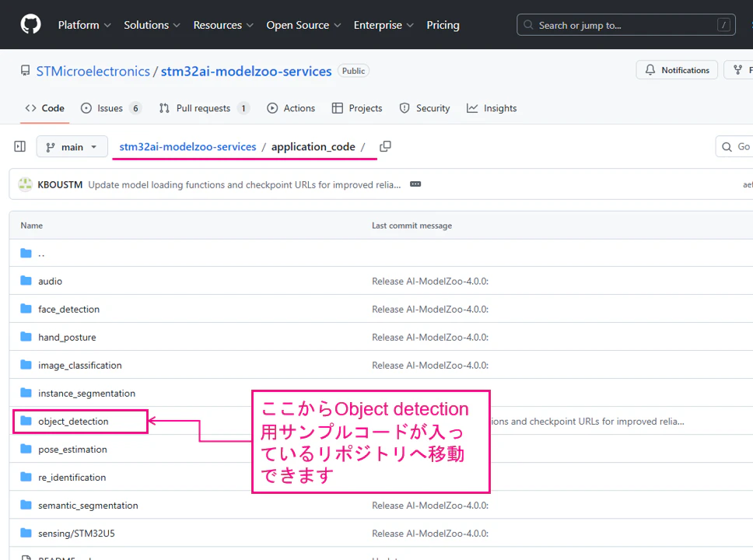753x560 pixels.
Task: Click the Go to file search box
Action: [735, 146]
